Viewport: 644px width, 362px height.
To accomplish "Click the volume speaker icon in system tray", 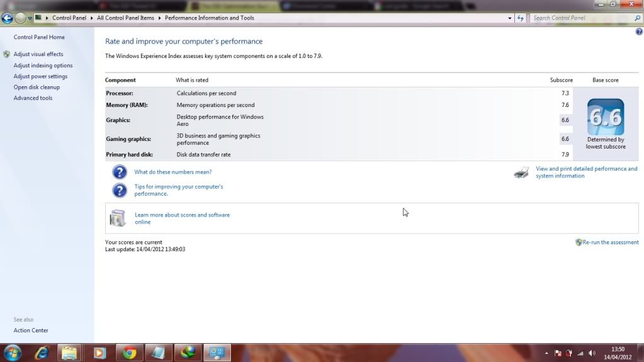I will [592, 353].
